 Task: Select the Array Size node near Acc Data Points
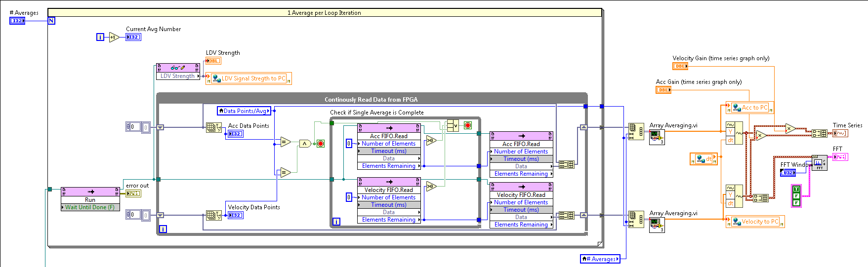point(213,127)
